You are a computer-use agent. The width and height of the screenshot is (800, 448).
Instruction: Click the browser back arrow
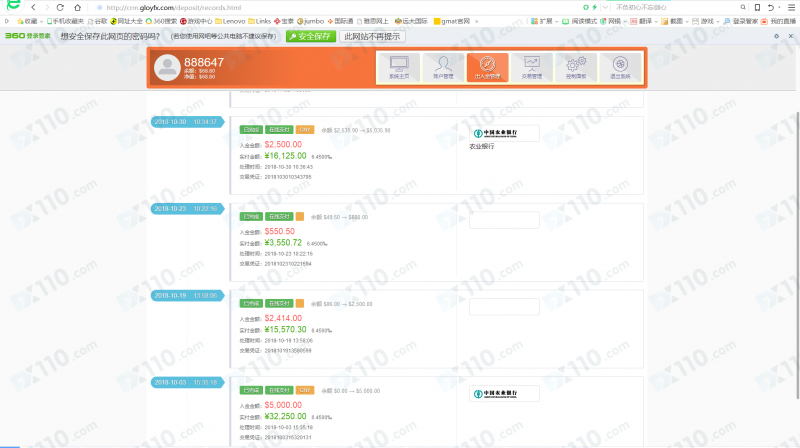34,7
